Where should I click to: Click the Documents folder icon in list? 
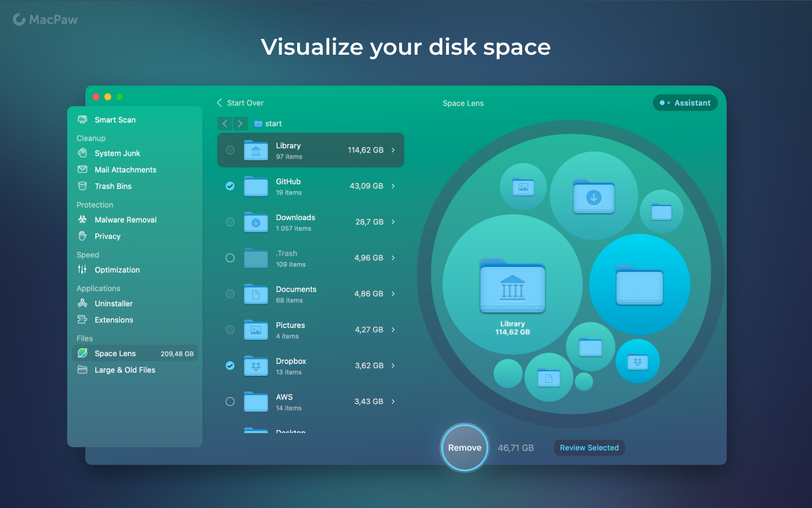tap(256, 294)
